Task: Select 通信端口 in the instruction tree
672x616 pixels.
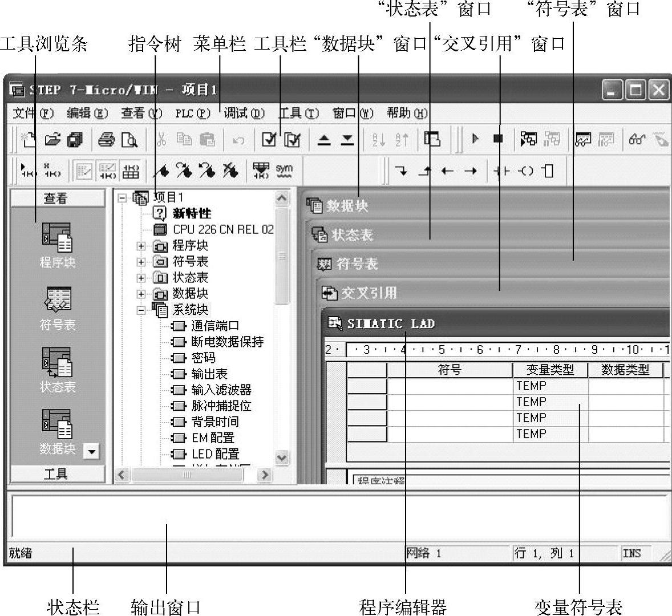Action: pos(214,326)
